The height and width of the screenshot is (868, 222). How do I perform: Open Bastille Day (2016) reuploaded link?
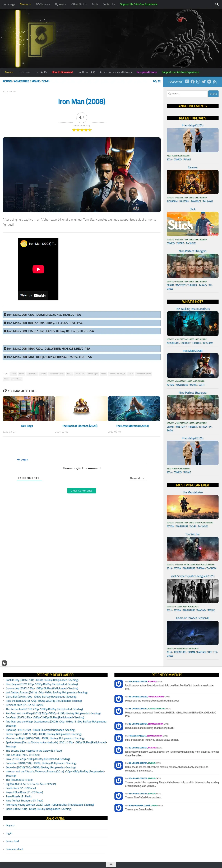pyautogui.click(x=42, y=680)
